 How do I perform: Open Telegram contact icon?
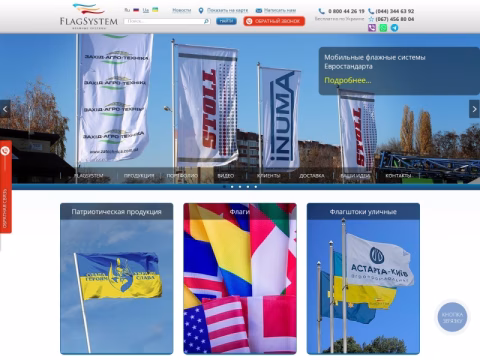point(394,28)
